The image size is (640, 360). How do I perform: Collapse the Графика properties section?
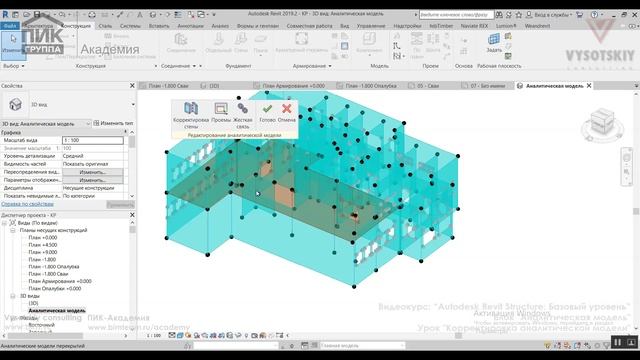(125, 132)
